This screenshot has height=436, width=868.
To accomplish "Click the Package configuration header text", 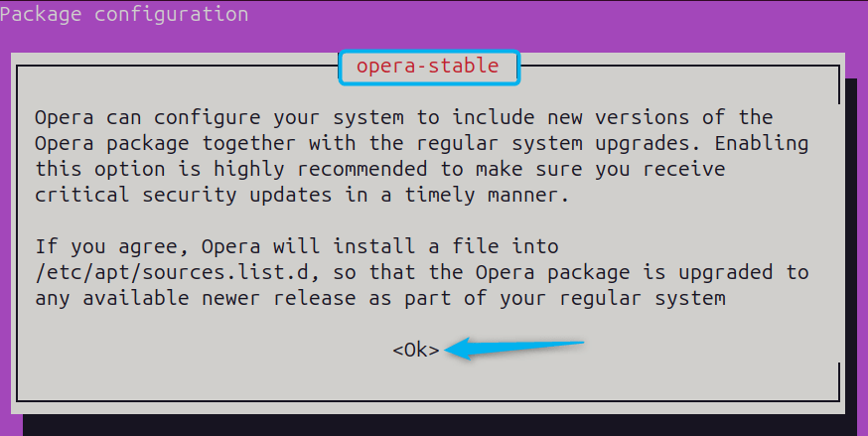I will pos(124,15).
